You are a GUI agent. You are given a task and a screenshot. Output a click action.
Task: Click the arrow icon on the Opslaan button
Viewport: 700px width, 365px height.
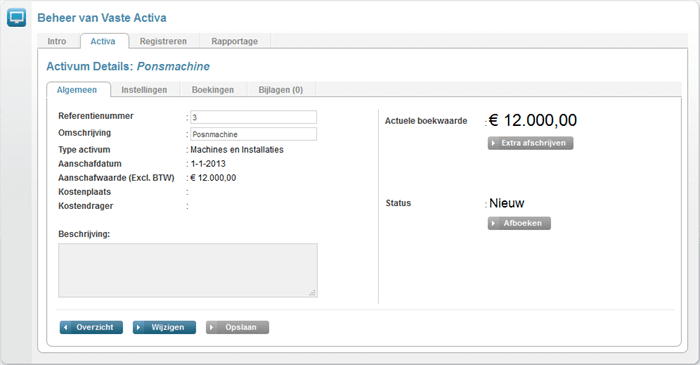212,327
